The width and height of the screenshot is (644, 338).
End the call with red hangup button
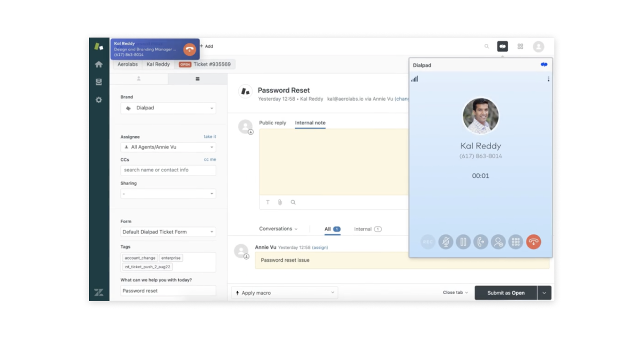533,242
